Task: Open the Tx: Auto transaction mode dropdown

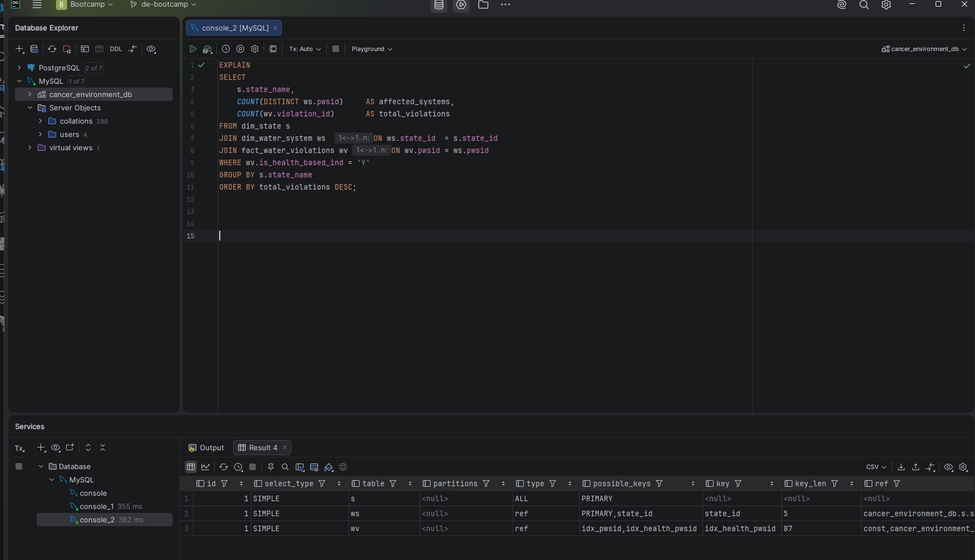Action: 305,49
